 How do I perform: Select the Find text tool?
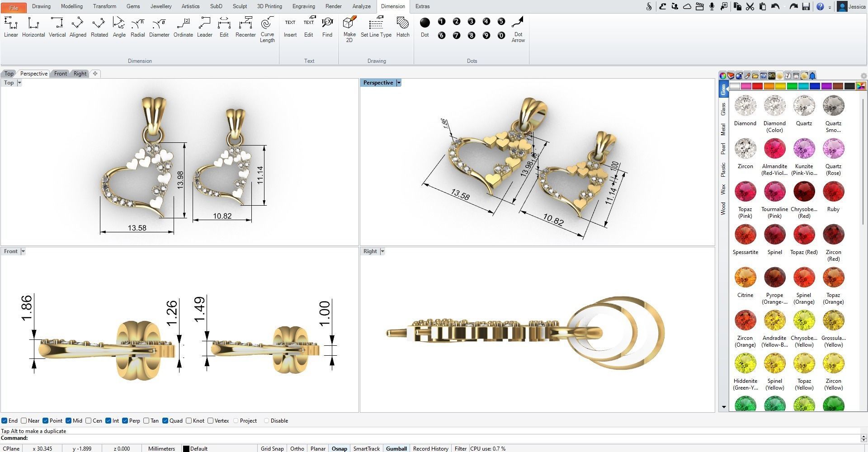point(327,27)
